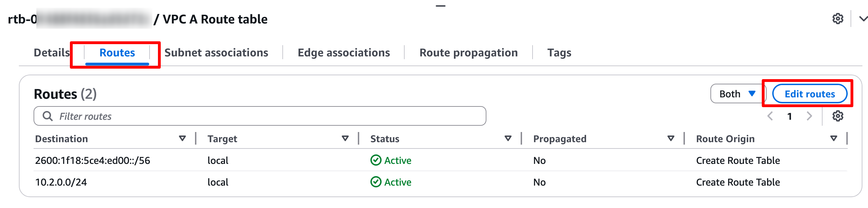Collapse panel with top-right chevron
This screenshot has width=868, height=208.
coord(863,19)
